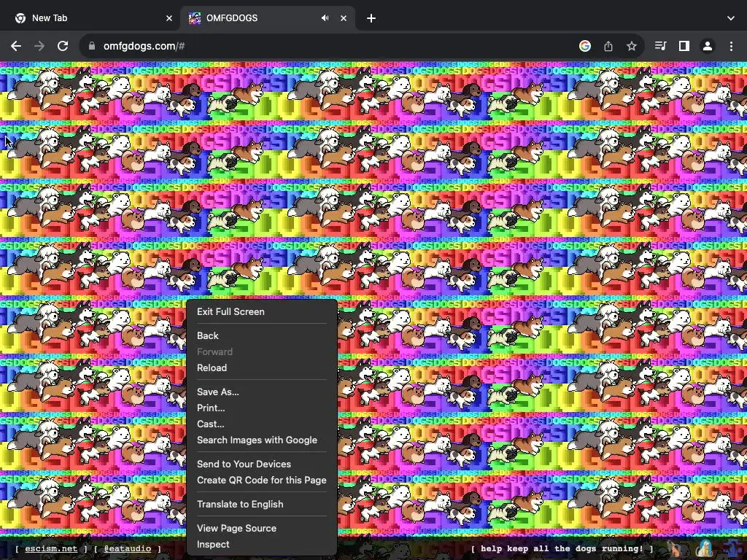
Task: Choose View Page Source
Action: (262, 528)
